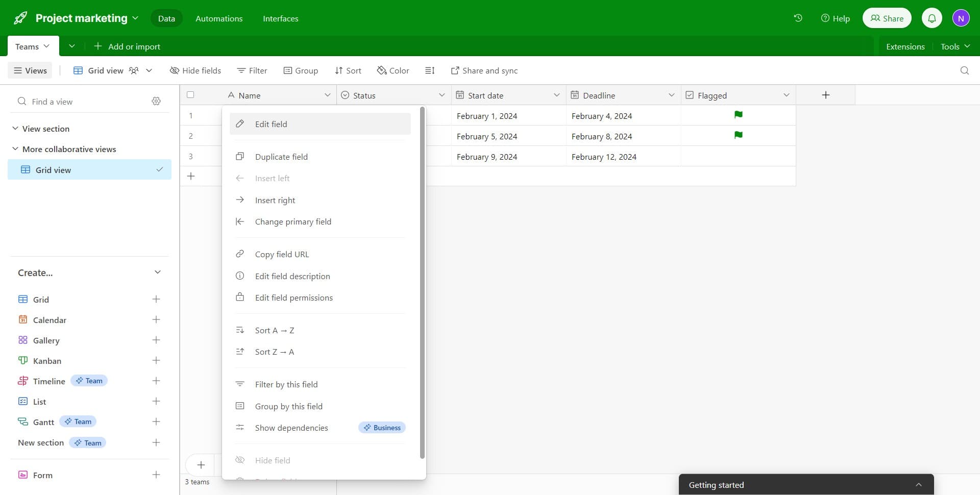Open notifications with the bell icon
980x495 pixels.
(932, 18)
